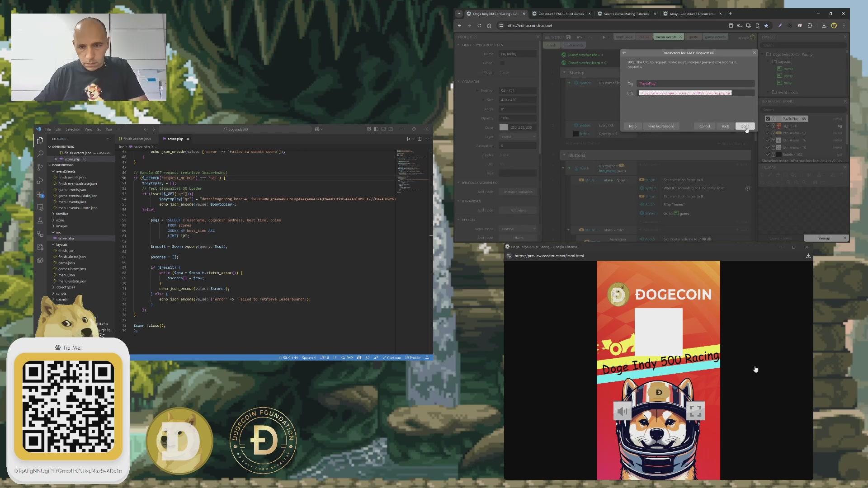Open Selection menu in VS Code

73,129
